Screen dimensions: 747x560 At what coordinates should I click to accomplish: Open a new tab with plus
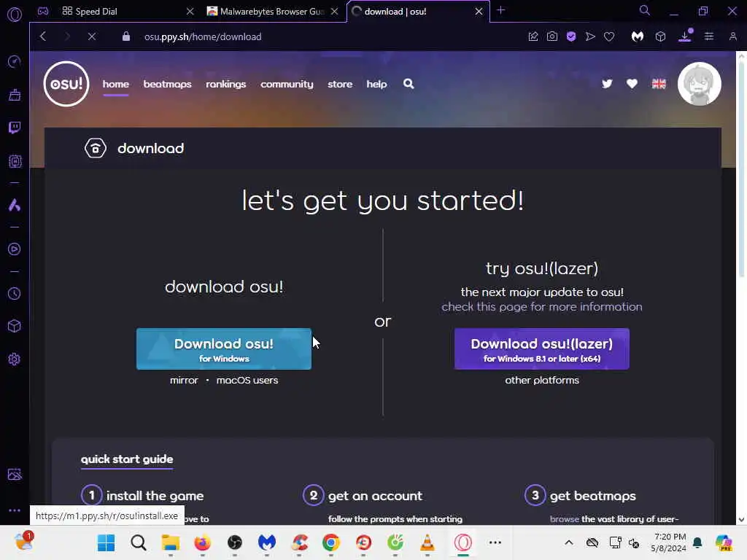click(x=500, y=10)
